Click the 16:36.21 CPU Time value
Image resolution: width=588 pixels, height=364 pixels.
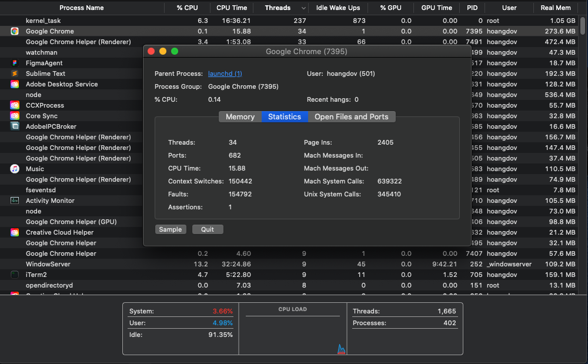[236, 21]
